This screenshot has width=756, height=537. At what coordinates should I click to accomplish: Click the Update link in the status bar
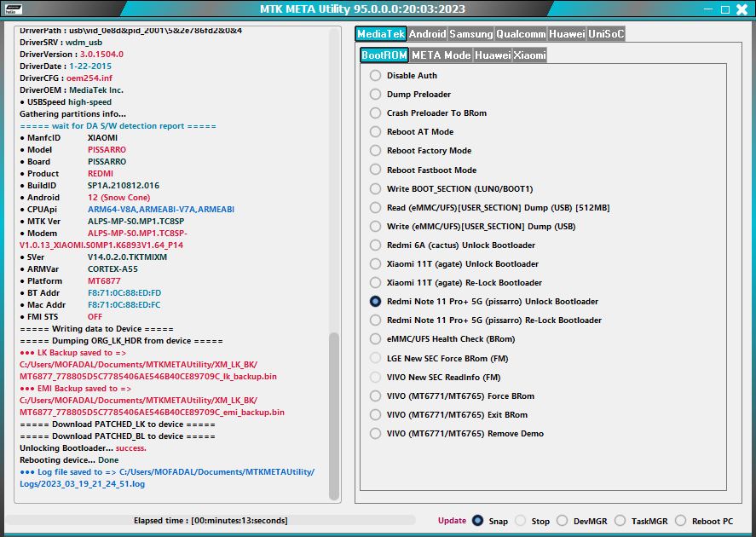pos(452,521)
